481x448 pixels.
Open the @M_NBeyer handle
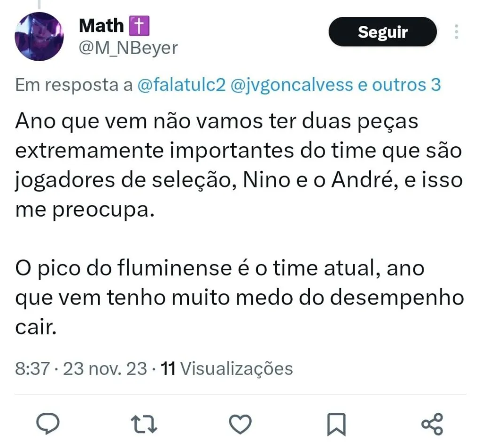128,47
